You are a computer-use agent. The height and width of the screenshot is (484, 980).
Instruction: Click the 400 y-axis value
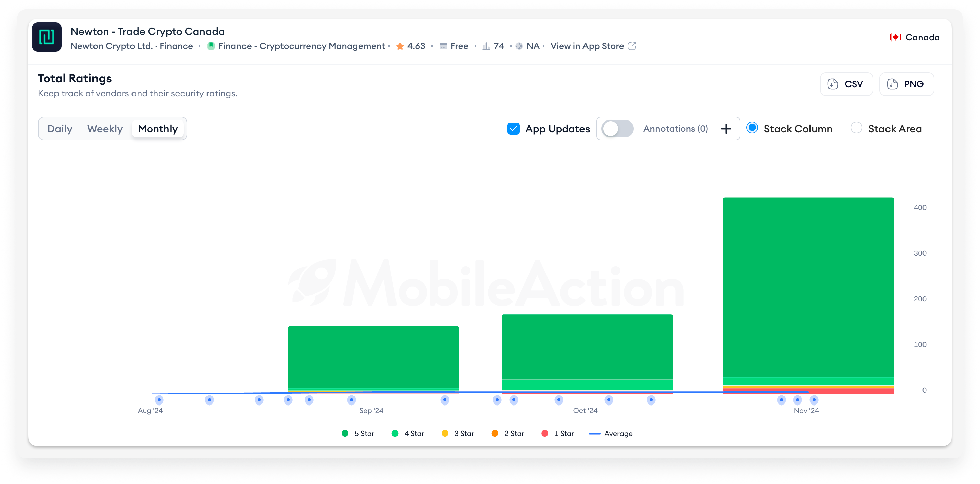point(920,208)
